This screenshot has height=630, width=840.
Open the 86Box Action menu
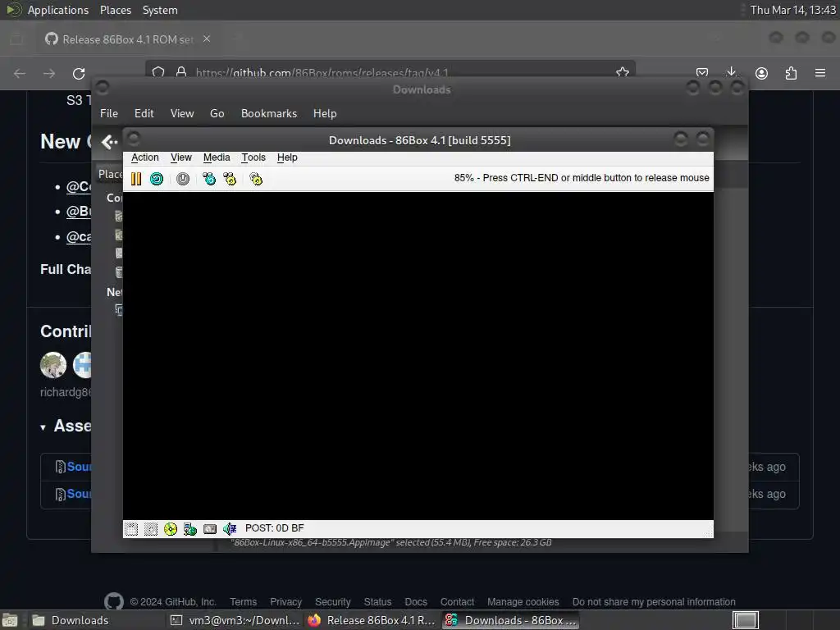(x=144, y=157)
